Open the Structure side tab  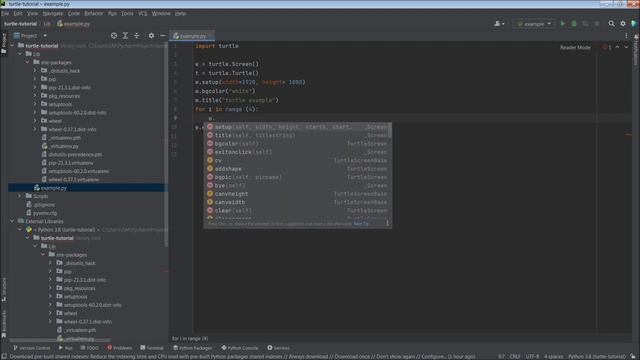[4, 289]
